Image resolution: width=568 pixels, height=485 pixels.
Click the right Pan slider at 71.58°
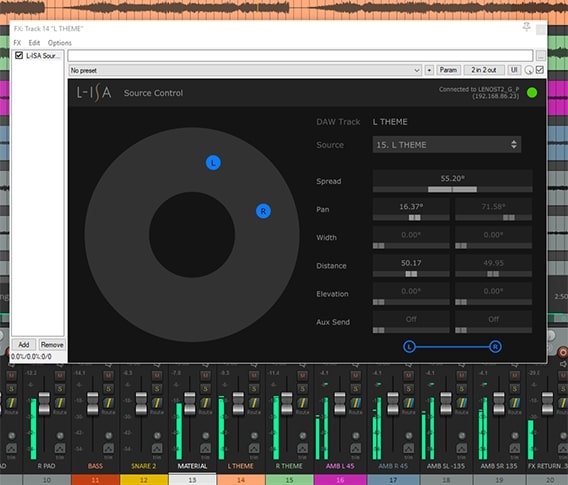click(x=493, y=217)
